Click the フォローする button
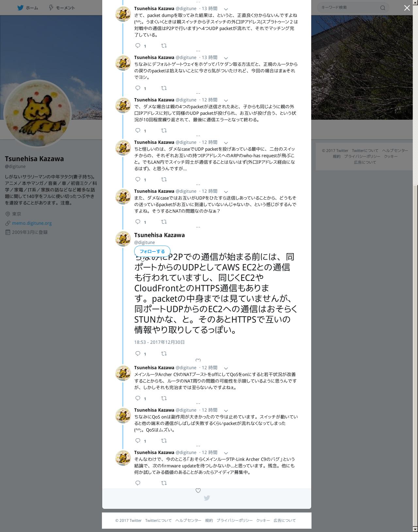This screenshot has height=532, width=418. [152, 251]
